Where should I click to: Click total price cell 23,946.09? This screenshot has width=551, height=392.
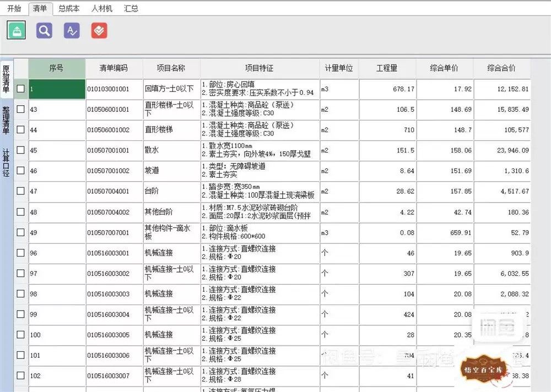(502, 150)
